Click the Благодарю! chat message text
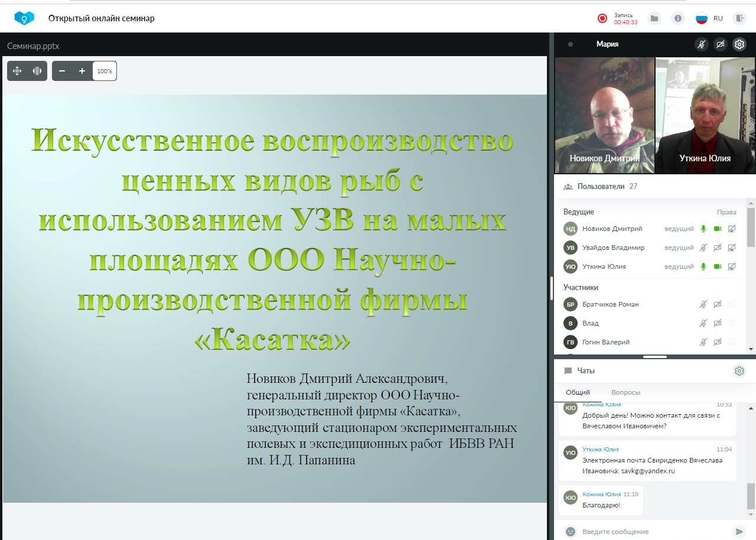The image size is (756, 540). [x=601, y=505]
